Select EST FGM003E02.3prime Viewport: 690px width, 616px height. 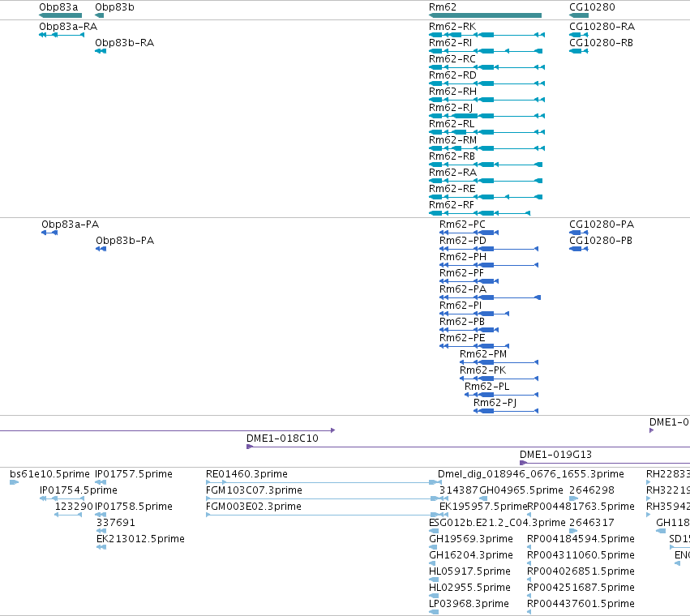tap(323, 515)
